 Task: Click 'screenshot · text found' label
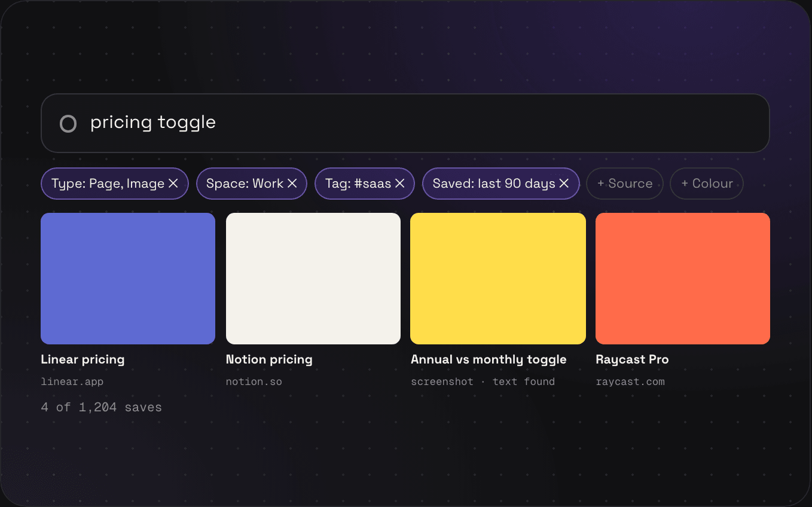tap(483, 381)
